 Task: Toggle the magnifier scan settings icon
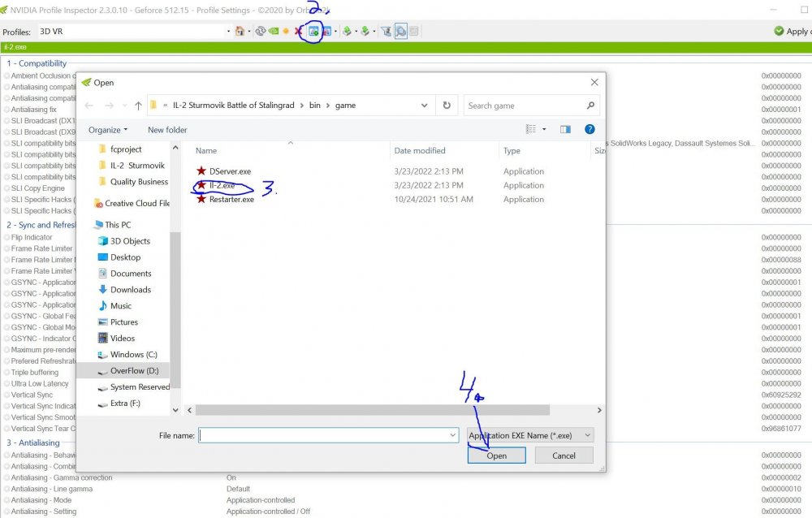(401, 31)
